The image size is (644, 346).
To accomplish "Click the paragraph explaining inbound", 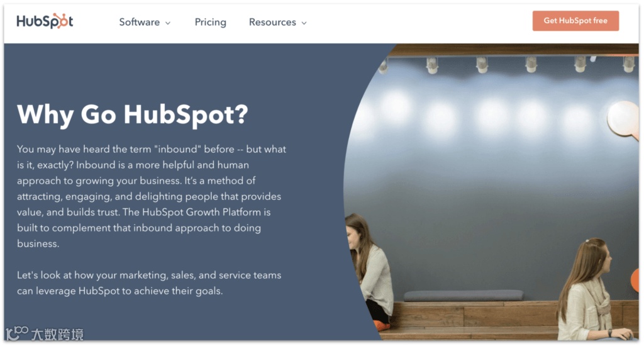I will [151, 196].
